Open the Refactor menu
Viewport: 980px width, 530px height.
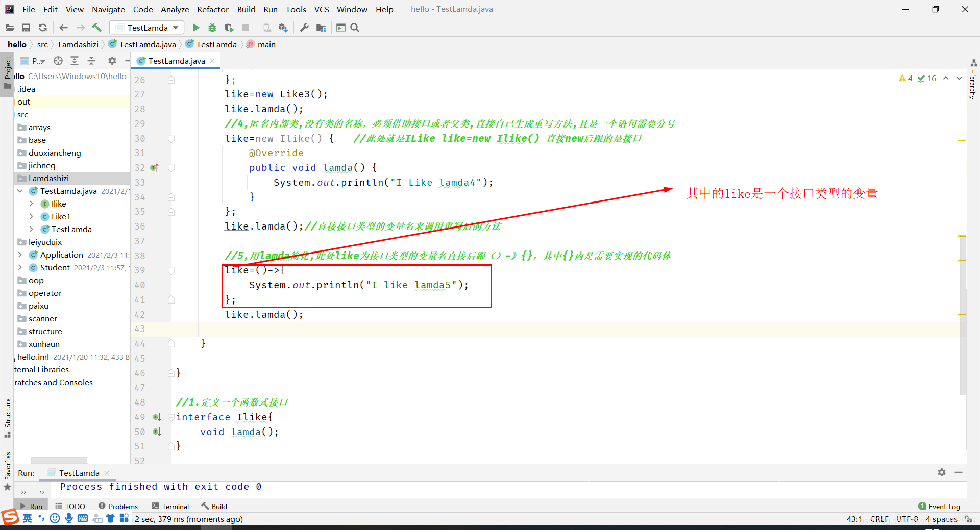212,9
